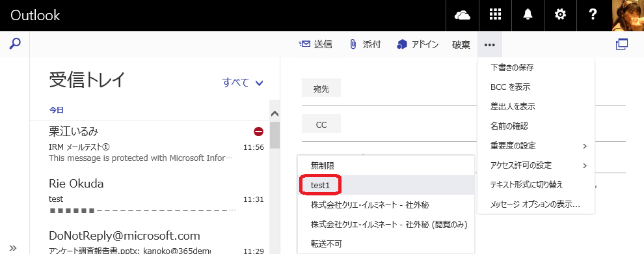Pop out message in new window
The height and width of the screenshot is (254, 644).
(622, 44)
